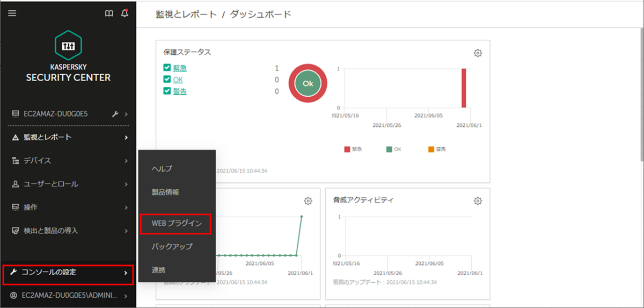Click the wrench icon beside EC2AMAZ-DU0G0E5 server
Image resolution: width=644 pixels, height=308 pixels.
point(115,114)
